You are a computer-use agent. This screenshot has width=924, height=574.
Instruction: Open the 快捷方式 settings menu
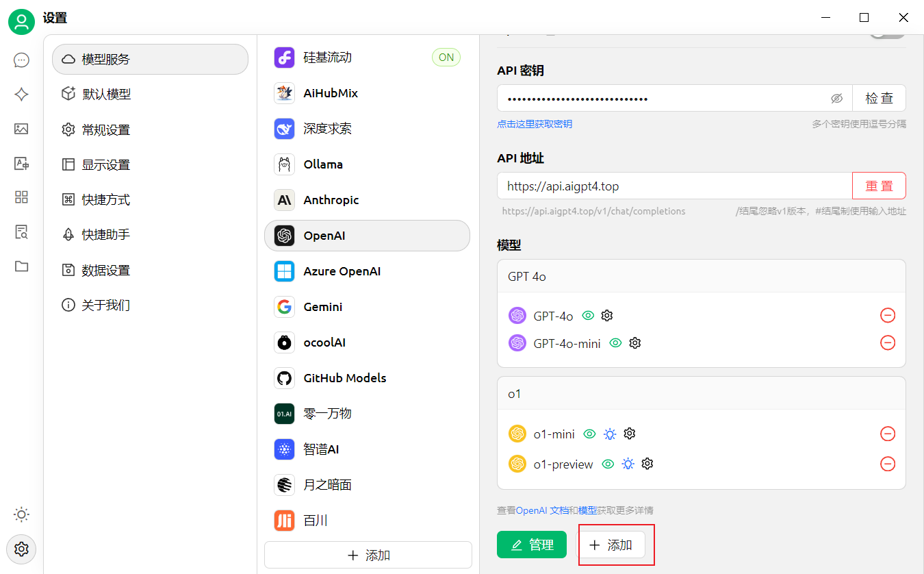(150, 199)
